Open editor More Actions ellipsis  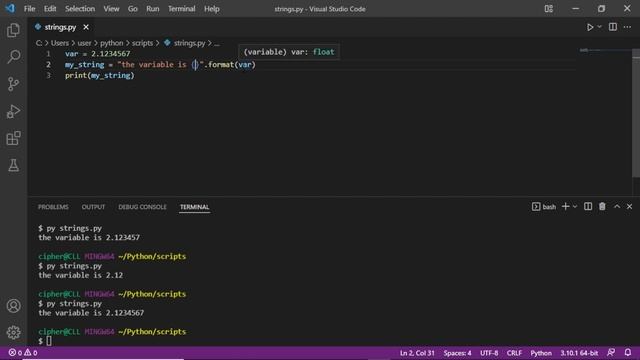[627, 27]
